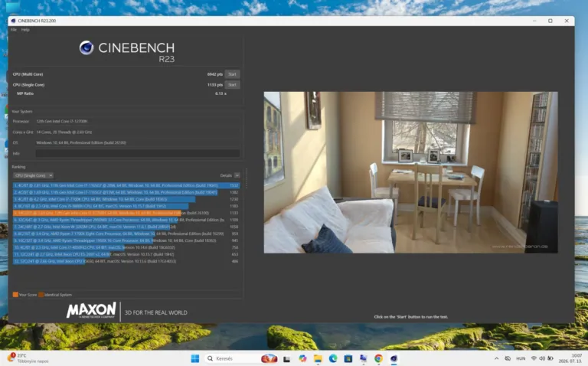Screen dimensions: 588x366
Task: Select ranking row 6 Threadripper 2990WX
Action: click(x=126, y=220)
